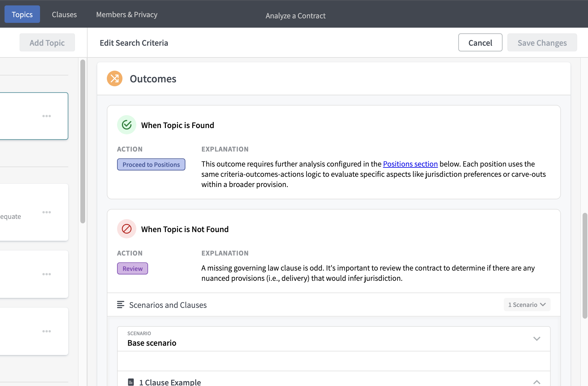Click the orange Outcomes shuffle icon
This screenshot has width=588, height=386.
pos(115,79)
